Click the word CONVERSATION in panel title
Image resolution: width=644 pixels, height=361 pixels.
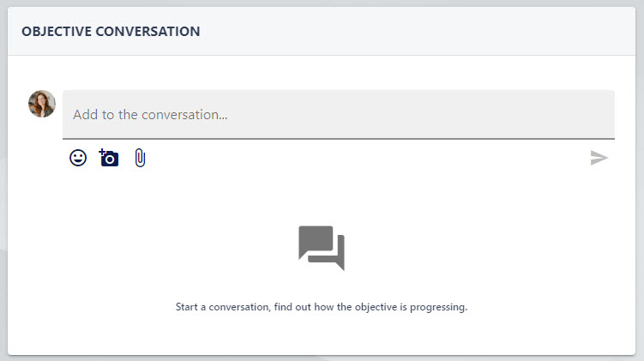click(147, 31)
